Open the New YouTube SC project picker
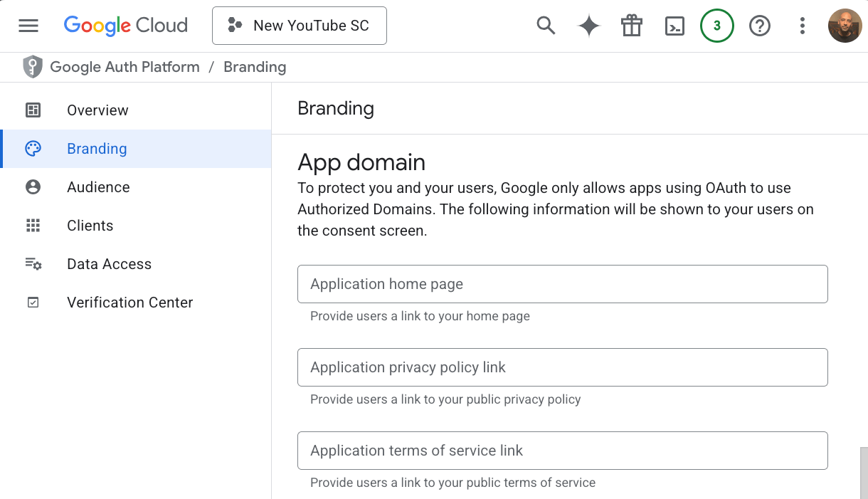Screen dimensions: 868x499 pyautogui.click(x=299, y=26)
